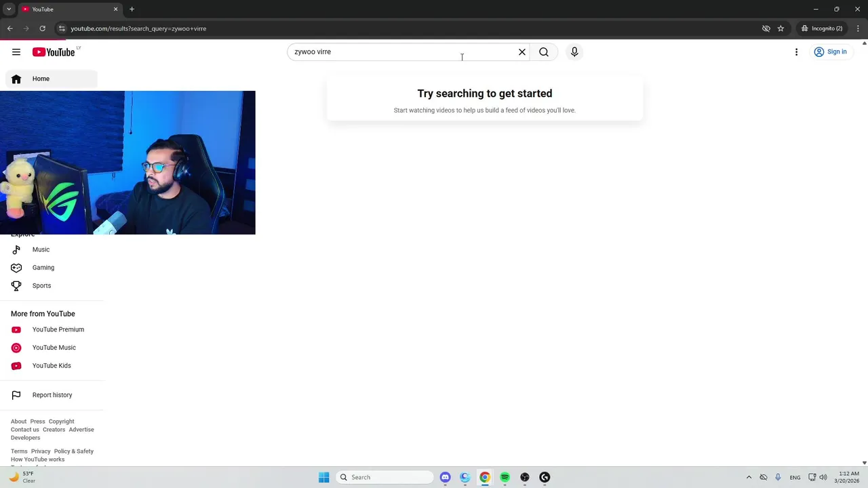Screen dimensions: 868x488
Task: Click the Copyright footer link
Action: coord(61,422)
